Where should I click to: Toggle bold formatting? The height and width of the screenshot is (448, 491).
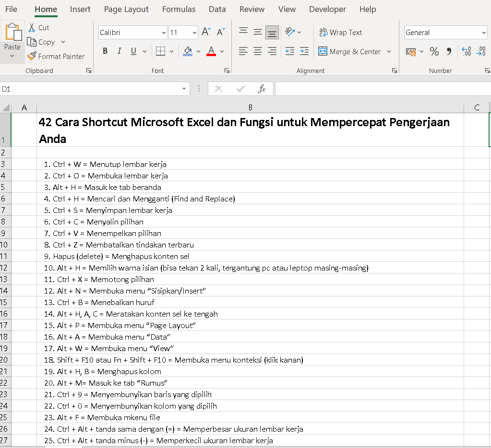click(x=105, y=51)
